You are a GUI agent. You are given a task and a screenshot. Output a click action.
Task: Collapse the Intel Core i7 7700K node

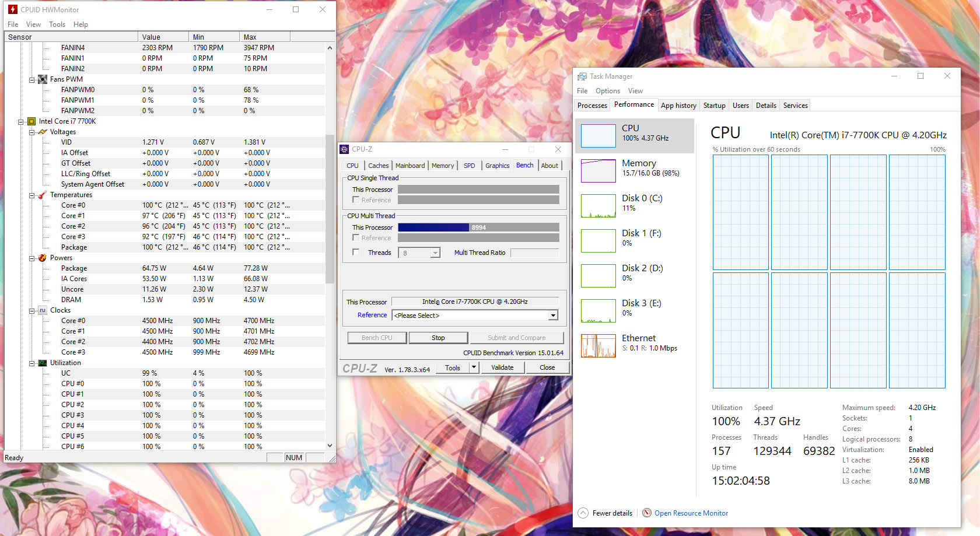(20, 121)
